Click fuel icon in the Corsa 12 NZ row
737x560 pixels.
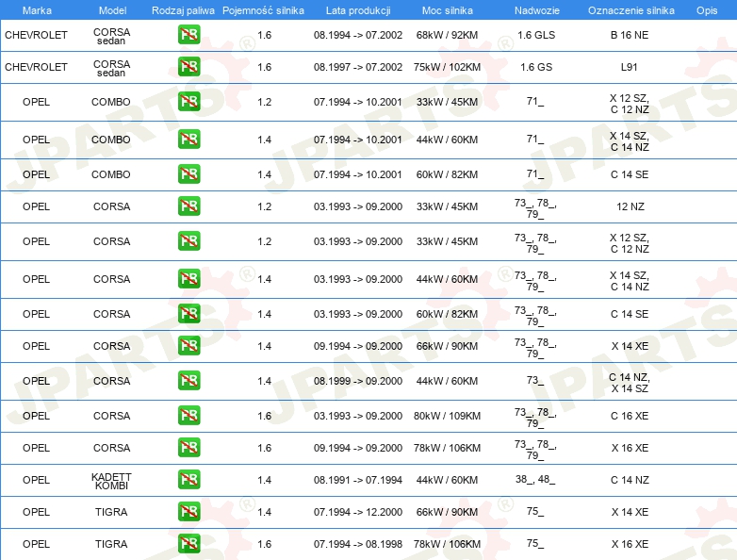pos(188,206)
